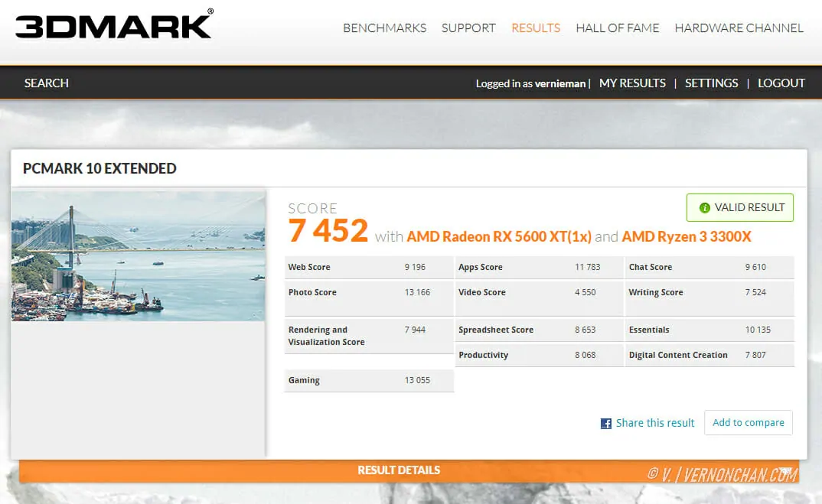Image resolution: width=822 pixels, height=504 pixels.
Task: Click the AMD Ryzen 3 3300X link
Action: pos(687,237)
